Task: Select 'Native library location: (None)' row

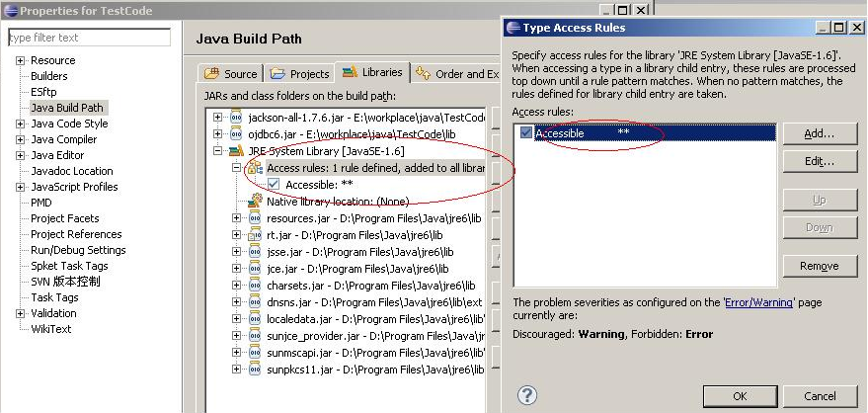Action: coord(338,202)
